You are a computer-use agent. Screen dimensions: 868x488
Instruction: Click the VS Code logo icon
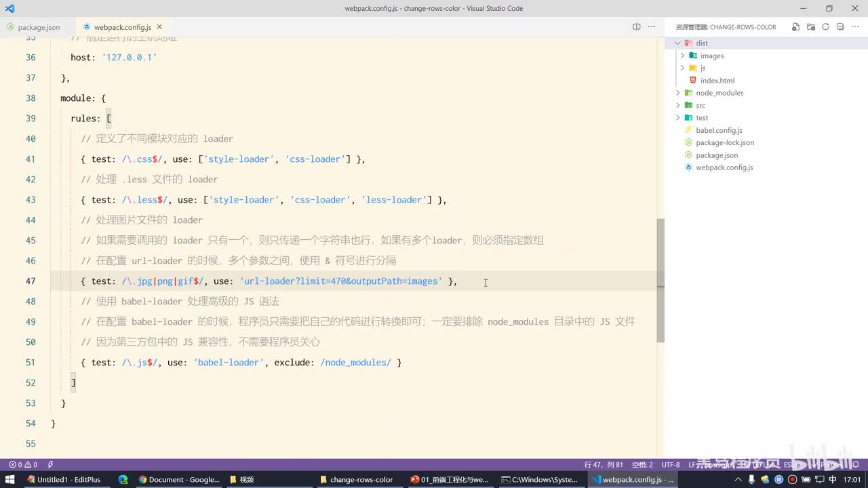9,8
